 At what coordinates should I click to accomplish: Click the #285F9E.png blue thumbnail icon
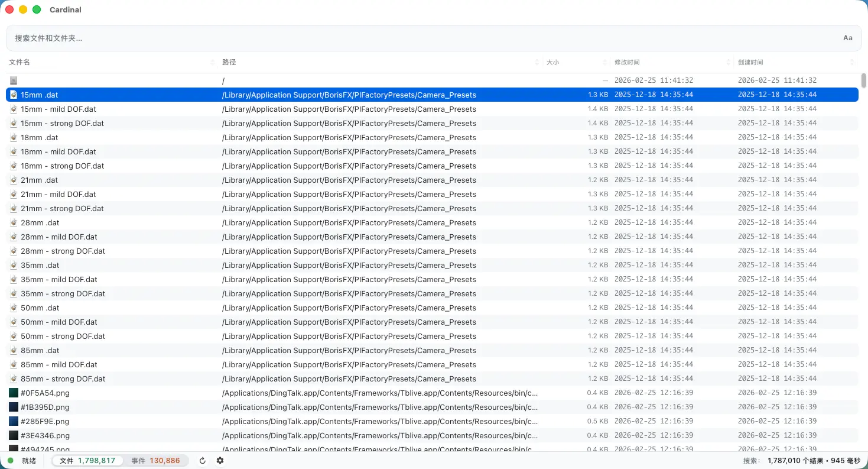pos(14,421)
